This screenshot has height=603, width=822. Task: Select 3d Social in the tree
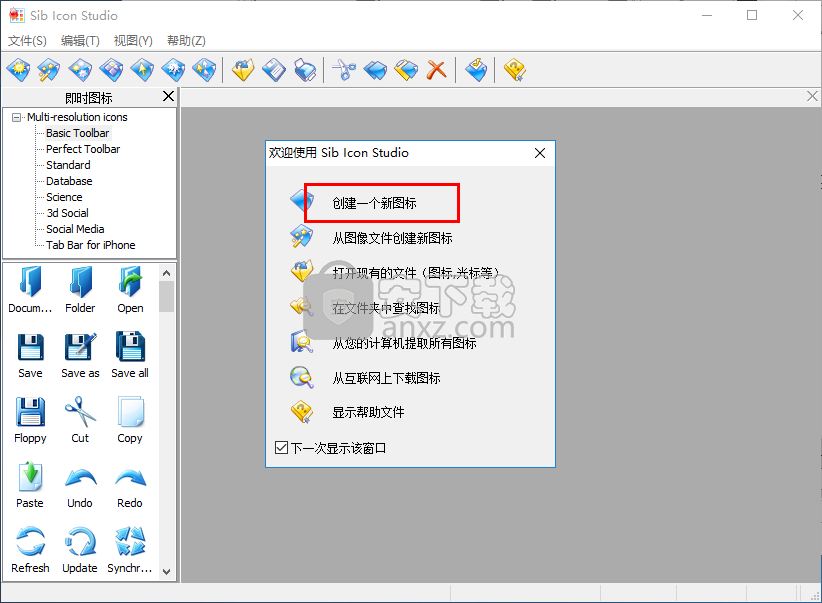click(x=67, y=213)
